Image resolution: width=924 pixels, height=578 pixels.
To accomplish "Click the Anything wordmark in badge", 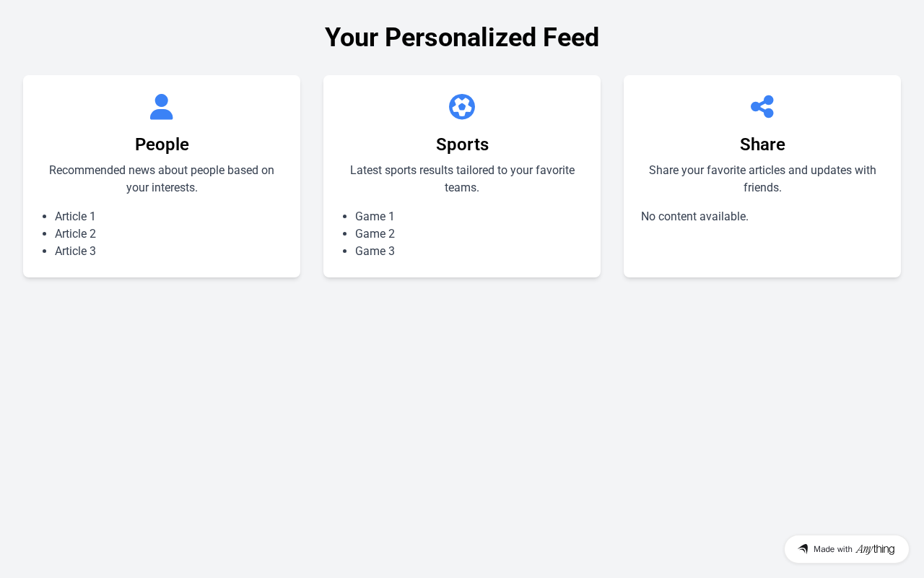I will [x=875, y=549].
